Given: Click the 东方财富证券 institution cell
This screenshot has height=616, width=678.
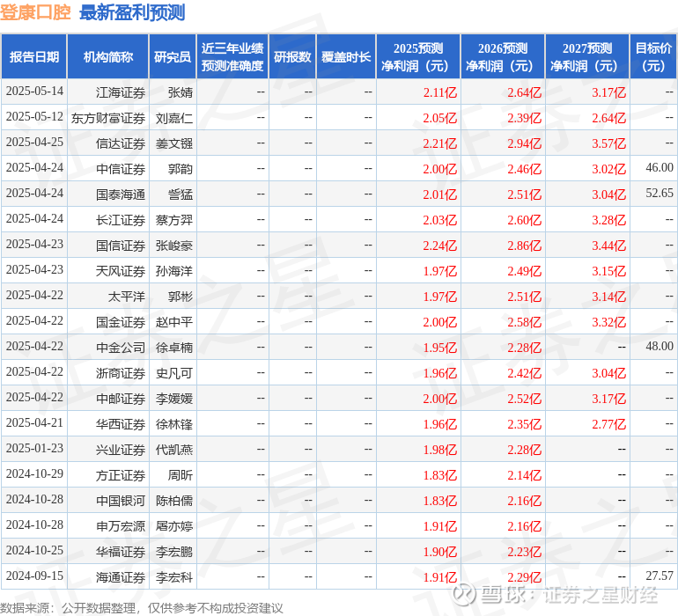Looking at the screenshot, I should pyautogui.click(x=108, y=118).
